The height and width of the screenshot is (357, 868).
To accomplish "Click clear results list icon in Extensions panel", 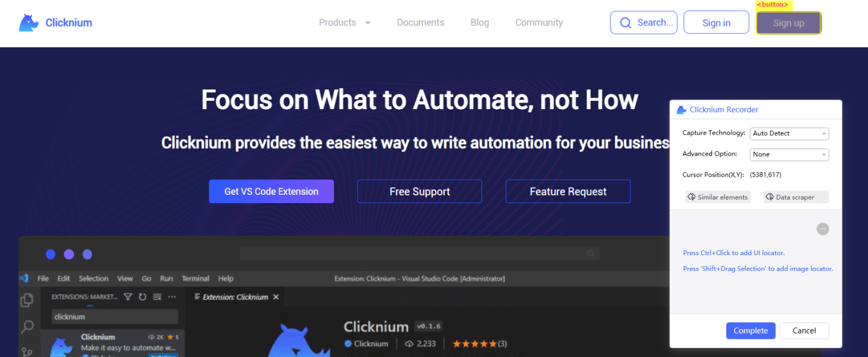I will [x=157, y=297].
